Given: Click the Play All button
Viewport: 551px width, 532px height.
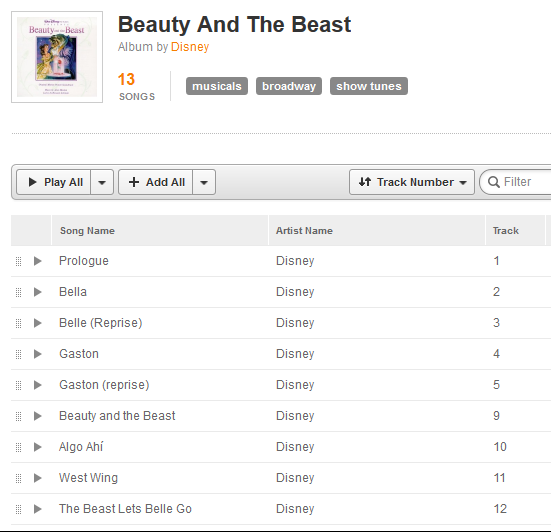Looking at the screenshot, I should click(x=54, y=182).
